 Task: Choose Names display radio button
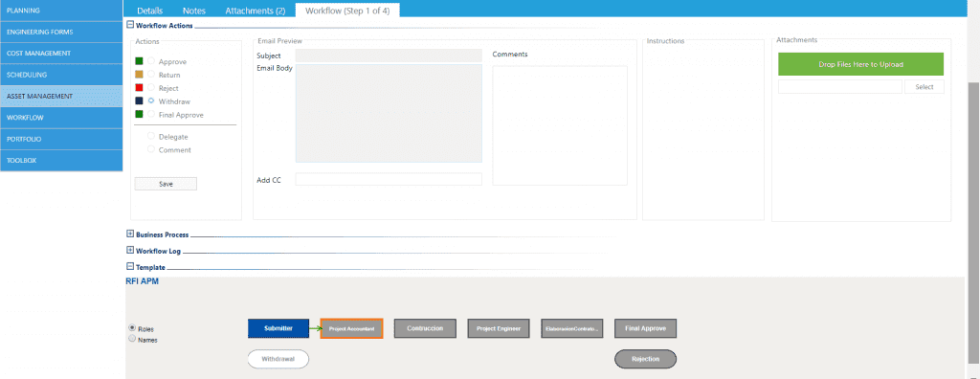tap(132, 339)
